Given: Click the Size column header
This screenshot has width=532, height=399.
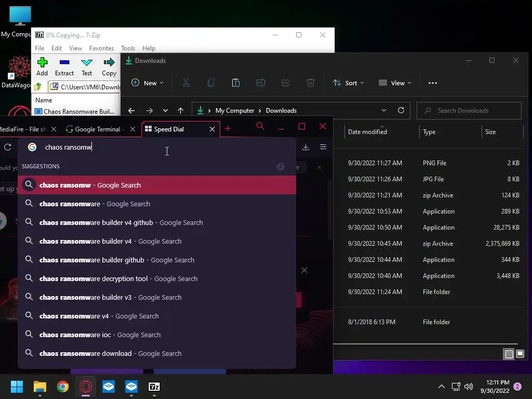Looking at the screenshot, I should tap(490, 131).
